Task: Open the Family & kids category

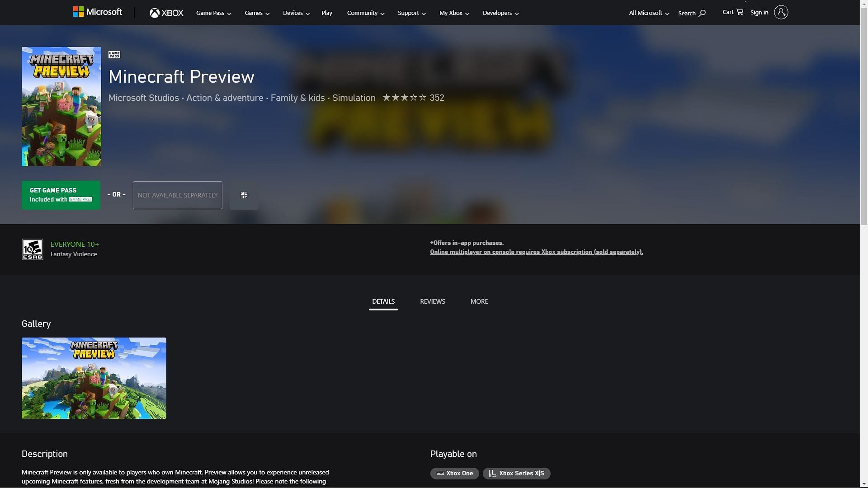Action: click(297, 98)
